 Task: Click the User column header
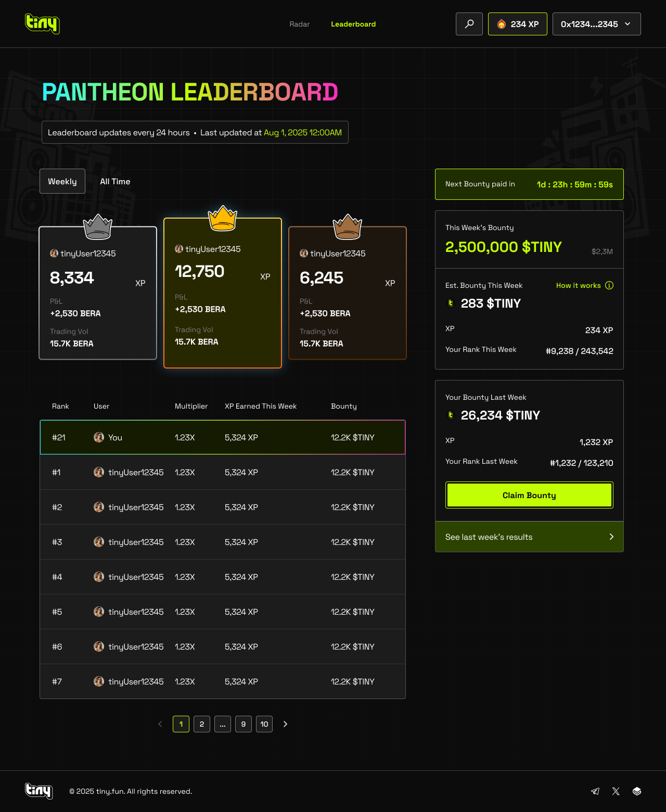(101, 406)
